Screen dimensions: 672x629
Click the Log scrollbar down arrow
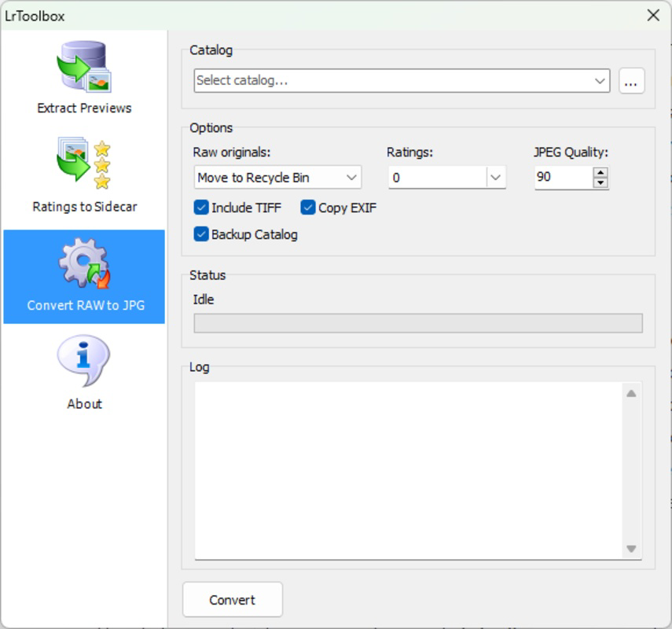[x=631, y=548]
